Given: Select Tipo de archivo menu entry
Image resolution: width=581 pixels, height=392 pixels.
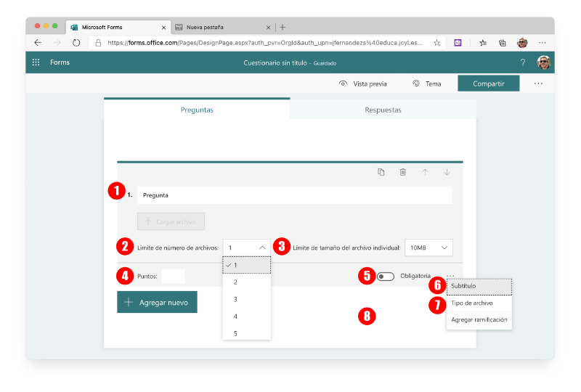Looking at the screenshot, I should click(479, 303).
